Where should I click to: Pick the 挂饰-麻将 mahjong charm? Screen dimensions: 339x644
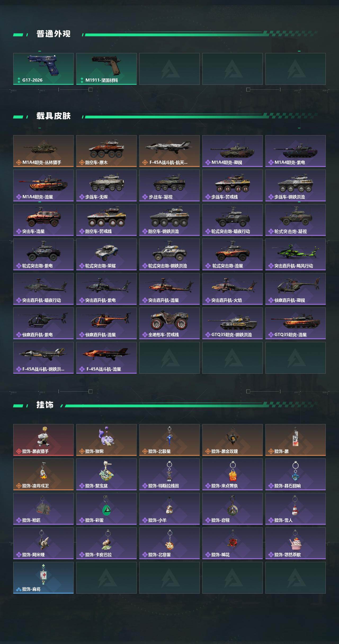click(x=43, y=578)
